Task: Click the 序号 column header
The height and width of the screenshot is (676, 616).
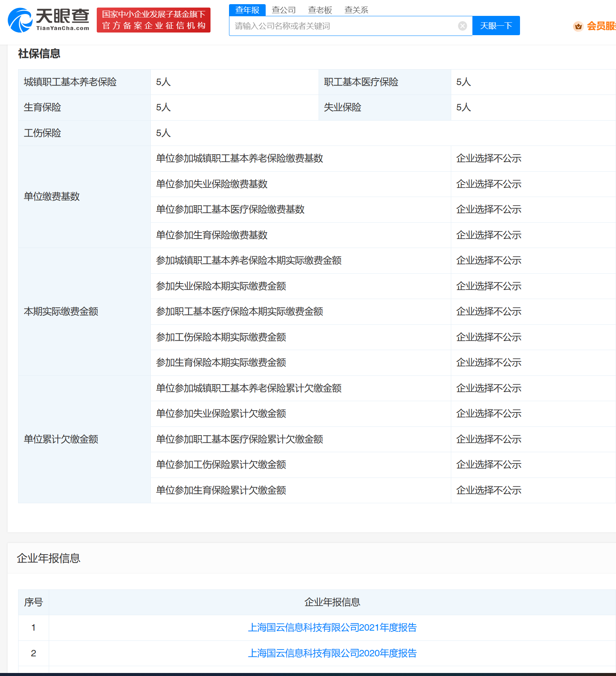Action: (34, 602)
